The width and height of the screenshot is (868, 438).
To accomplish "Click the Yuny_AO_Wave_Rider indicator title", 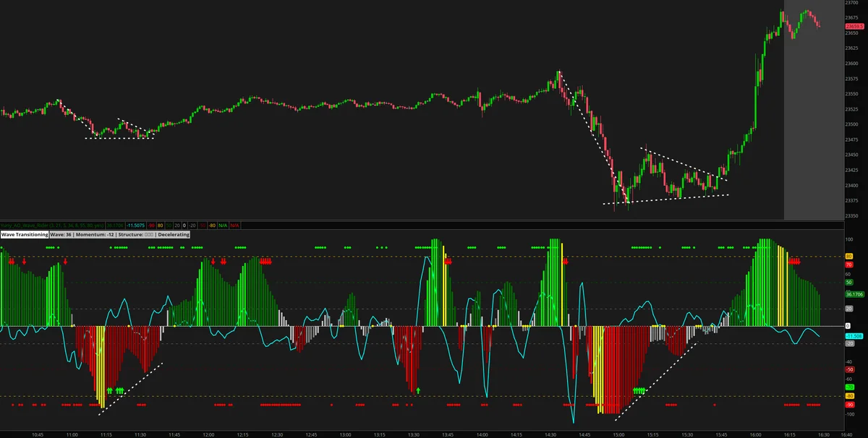I will pyautogui.click(x=52, y=226).
